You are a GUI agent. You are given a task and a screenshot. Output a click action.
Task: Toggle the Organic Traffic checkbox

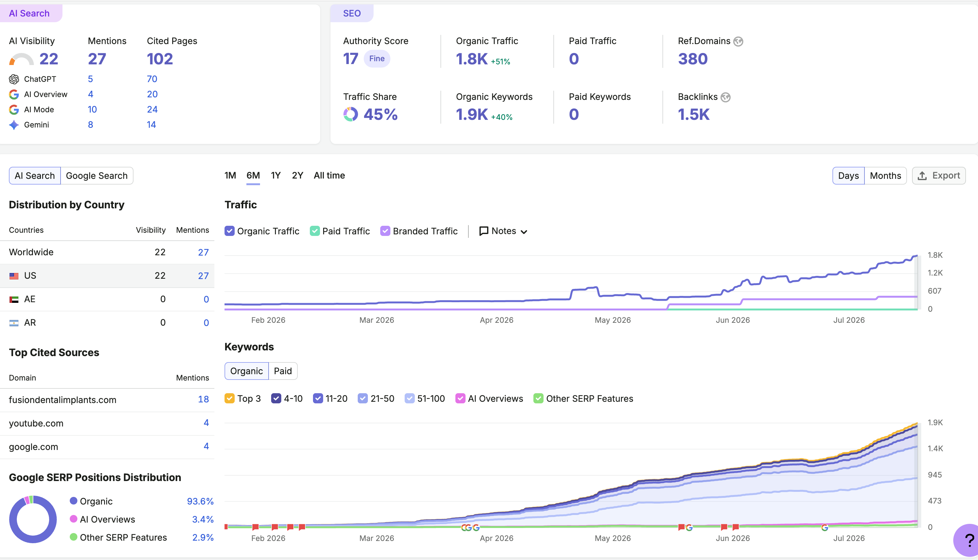click(x=229, y=231)
